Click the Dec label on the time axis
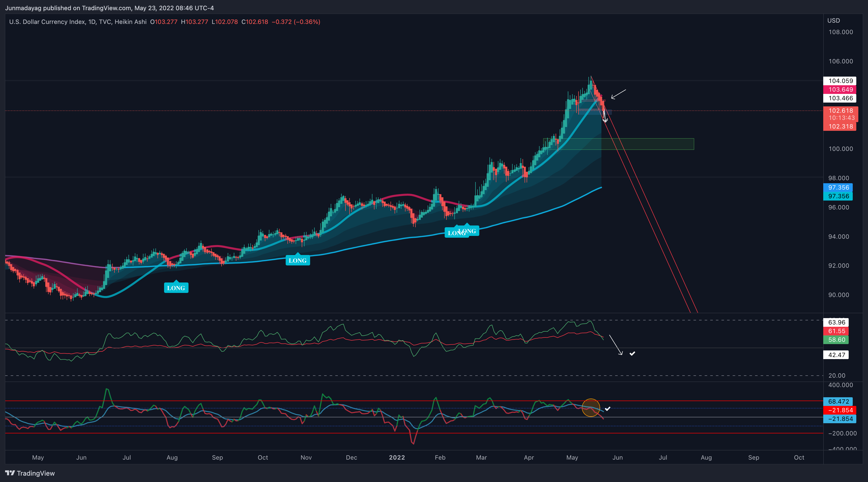 tap(351, 457)
